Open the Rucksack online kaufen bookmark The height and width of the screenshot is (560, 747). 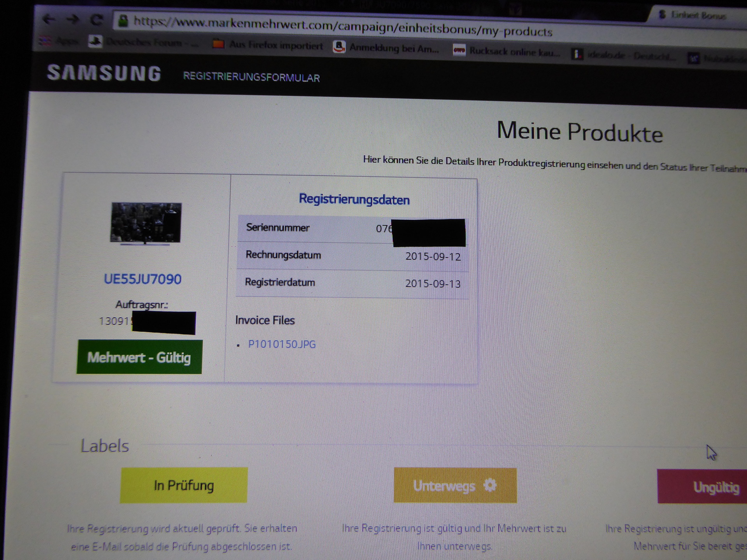(x=507, y=51)
